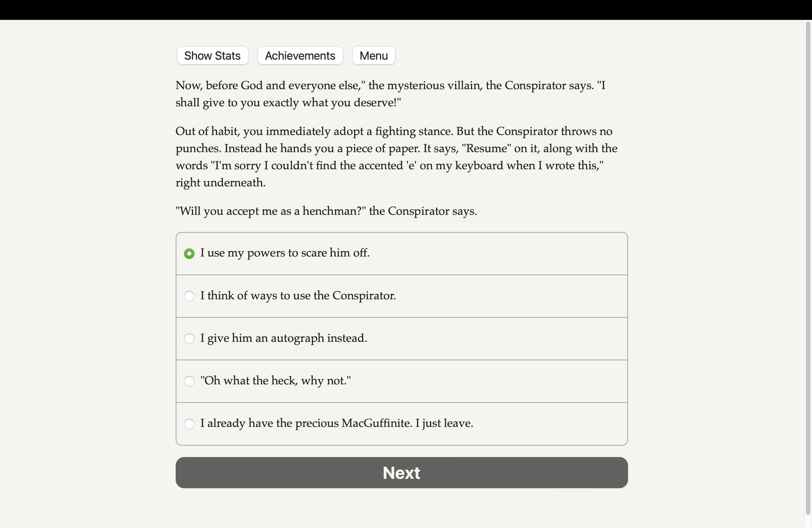Click the label text of the henchman acceptance option
This screenshot has width=812, height=528.
pos(275,381)
